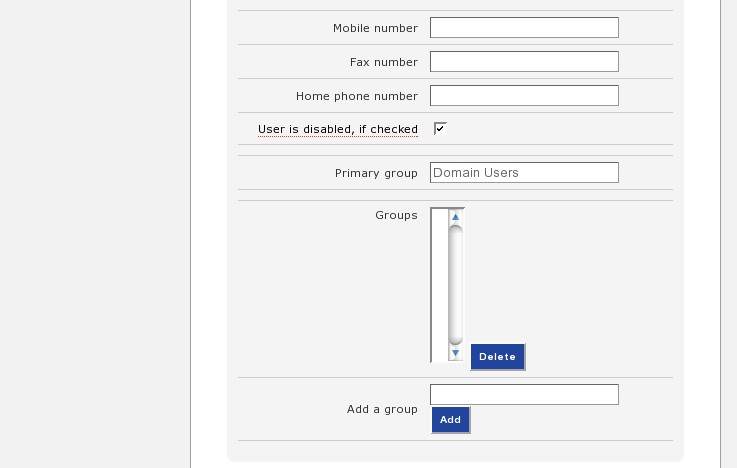Click the 'User is disabled, if checked' label
This screenshot has height=468, width=737.
(337, 129)
